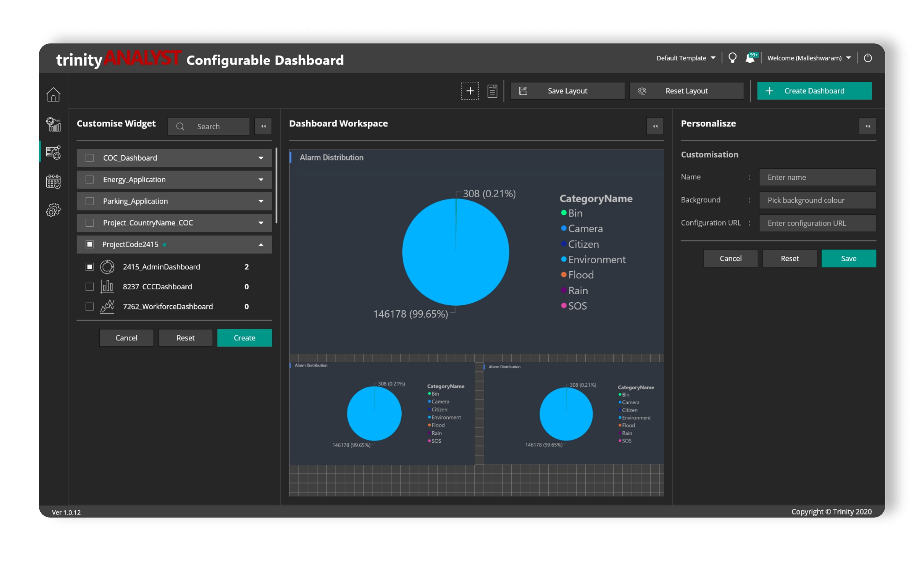Image resolution: width=924 pixels, height=561 pixels.
Task: Expand the Parking_Application dropdown arrow
Action: tap(261, 201)
